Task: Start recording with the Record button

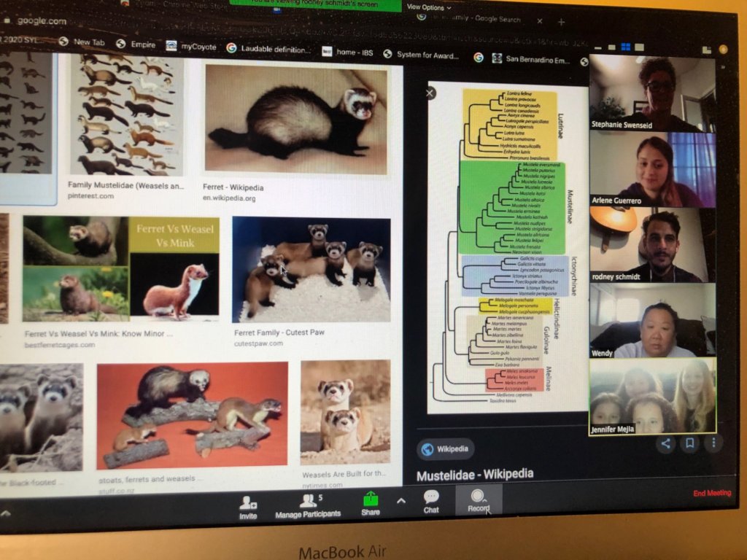Action: pos(479,499)
